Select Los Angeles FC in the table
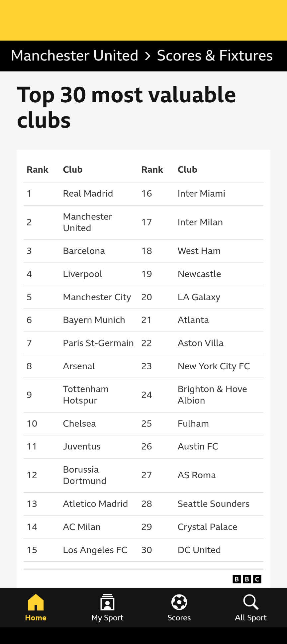The image size is (287, 644). click(x=95, y=550)
